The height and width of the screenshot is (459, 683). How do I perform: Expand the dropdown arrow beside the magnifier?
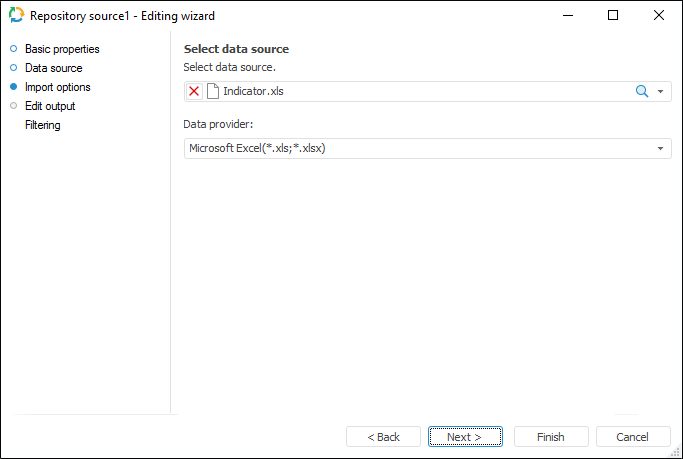click(661, 91)
